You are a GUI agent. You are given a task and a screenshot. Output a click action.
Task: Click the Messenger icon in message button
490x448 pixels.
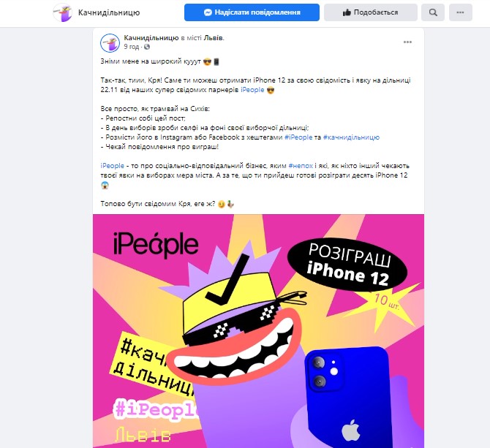[208, 12]
